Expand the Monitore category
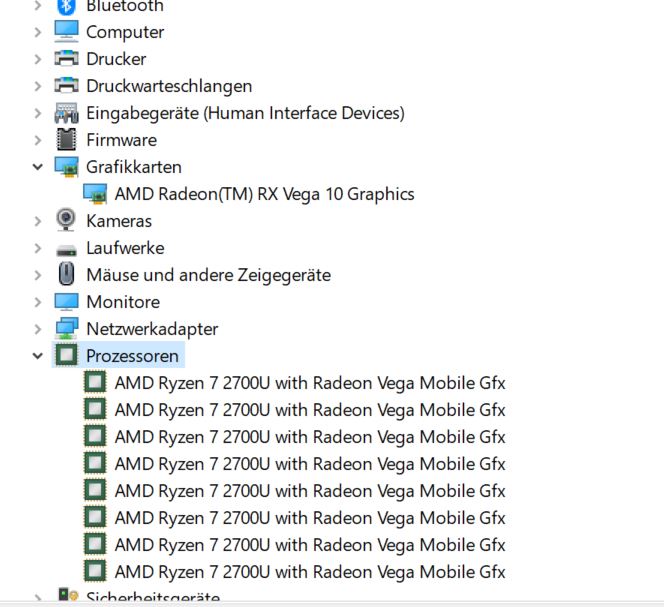 click(x=38, y=302)
